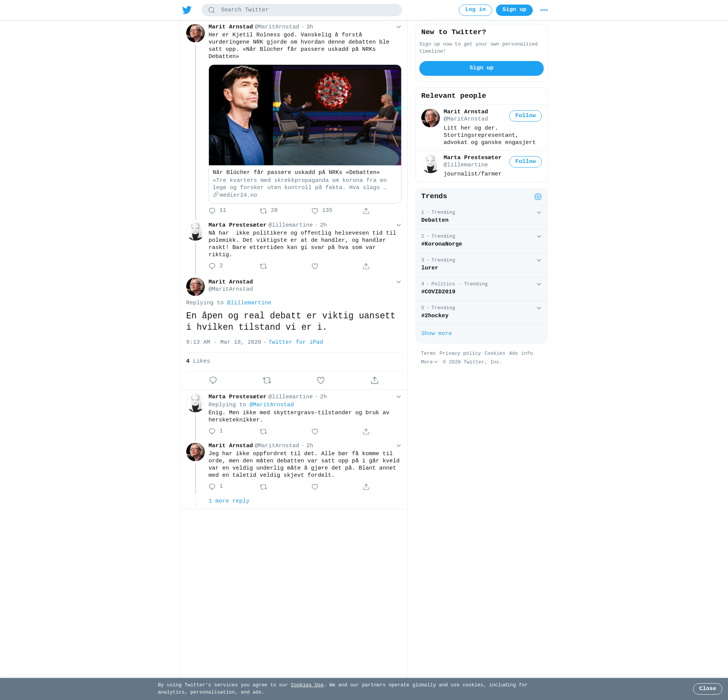Reply to the main 'En åpen og real debatt' tweet
Image resolution: width=728 pixels, height=700 pixels.
(213, 380)
